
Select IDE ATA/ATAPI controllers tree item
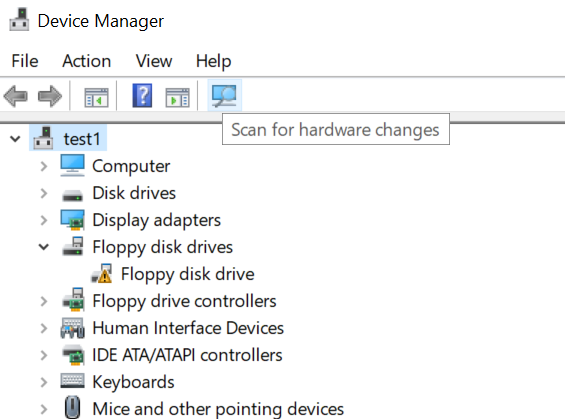point(187,355)
